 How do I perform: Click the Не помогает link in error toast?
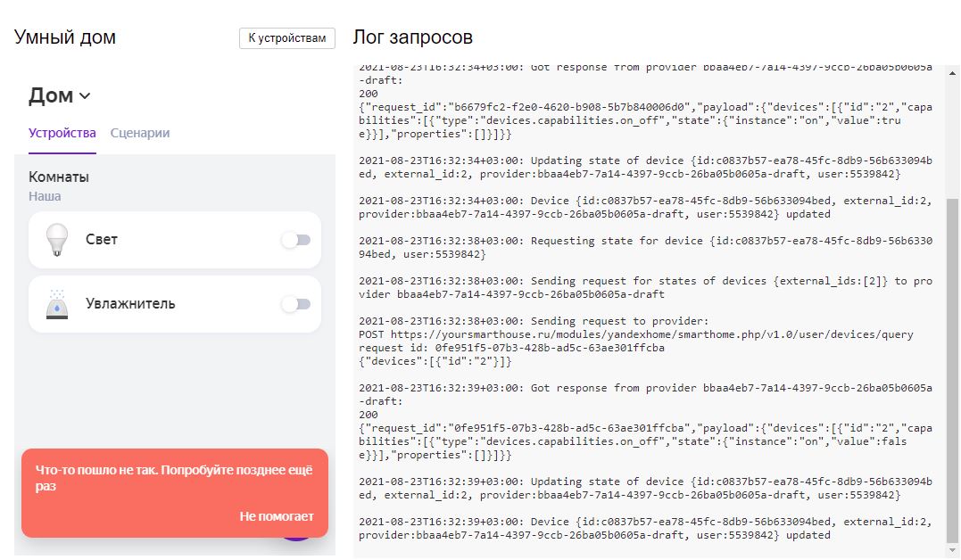[x=277, y=516]
